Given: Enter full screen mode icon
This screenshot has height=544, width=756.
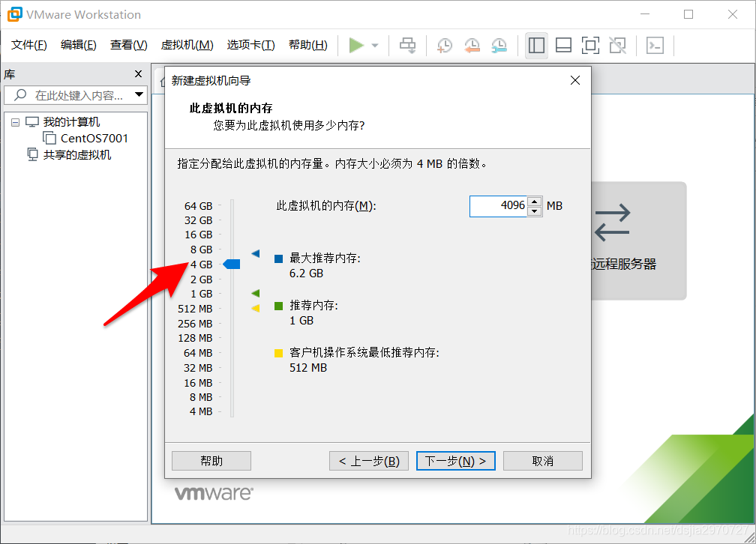Looking at the screenshot, I should (590, 45).
